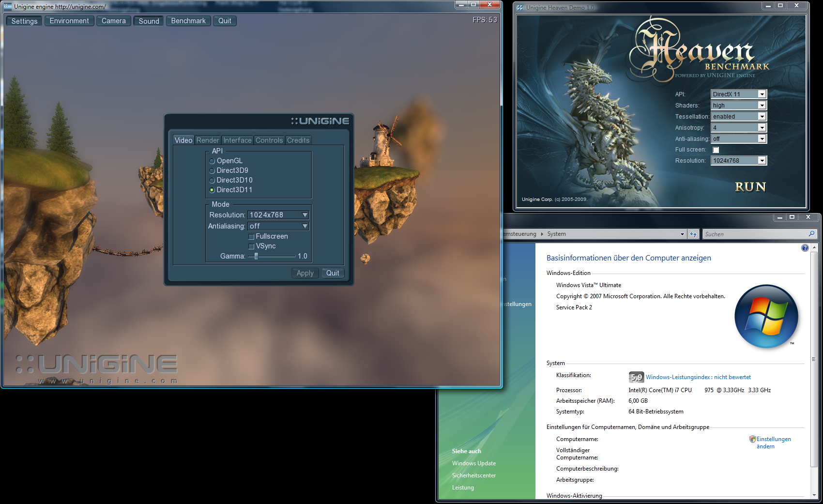Choose the Direct3D10 API option

pos(212,181)
